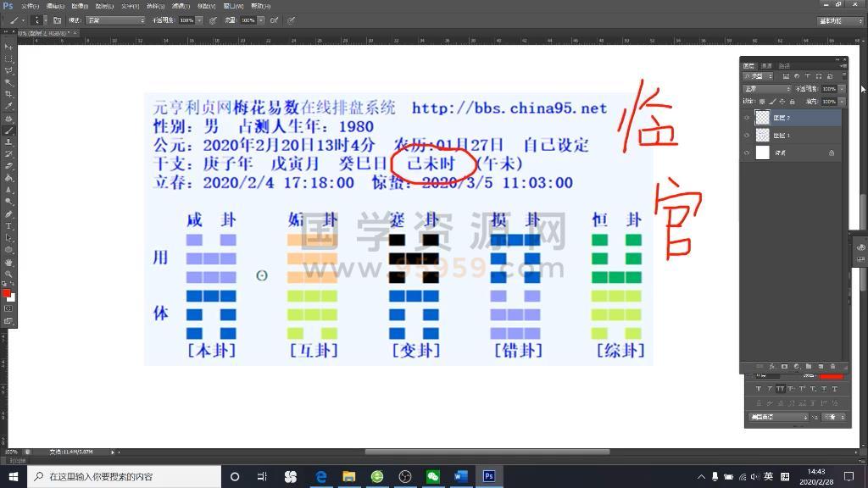The image size is (868, 488).
Task: Apply strikethrough in Character panel
Action: [x=835, y=389]
